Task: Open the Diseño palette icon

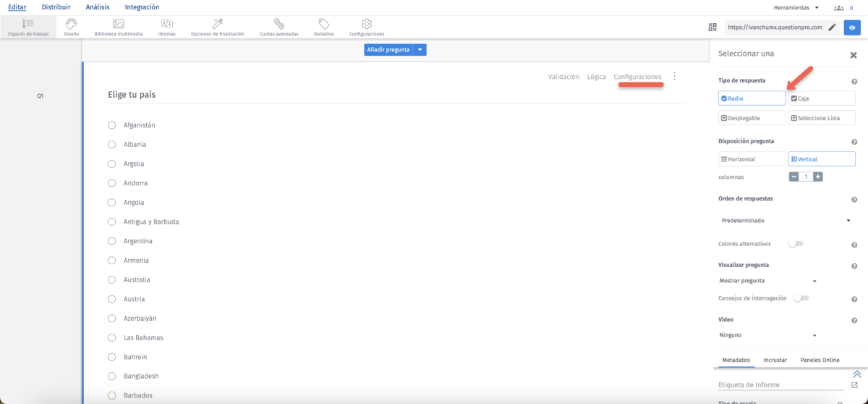Action: (x=72, y=24)
